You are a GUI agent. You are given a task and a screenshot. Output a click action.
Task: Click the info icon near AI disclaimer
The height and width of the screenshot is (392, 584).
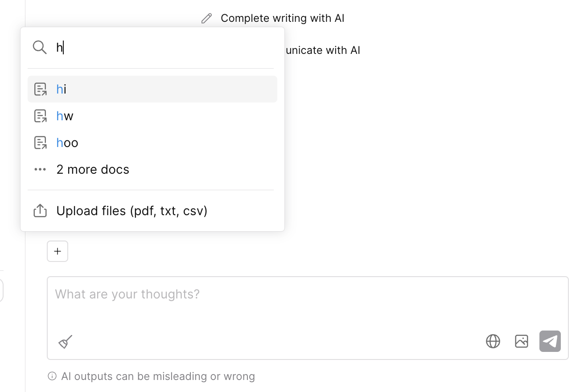coord(52,376)
